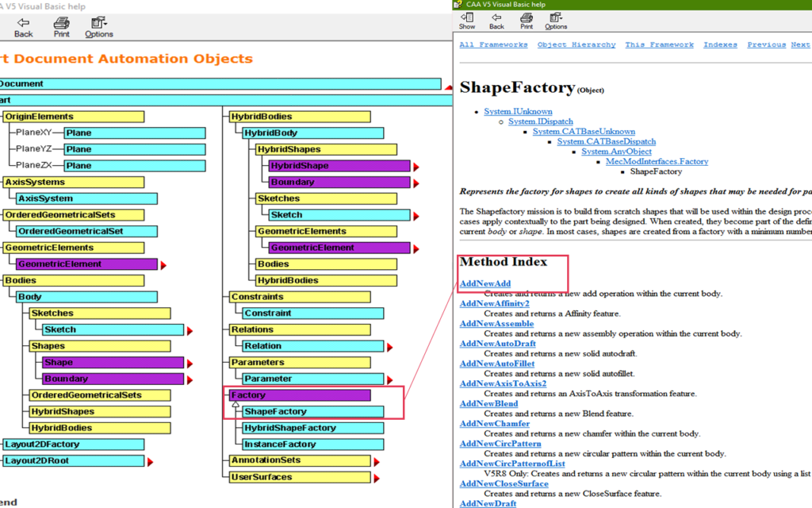The width and height of the screenshot is (812, 508).
Task: Open AddNewAxisToAxis2 method link
Action: 503,383
